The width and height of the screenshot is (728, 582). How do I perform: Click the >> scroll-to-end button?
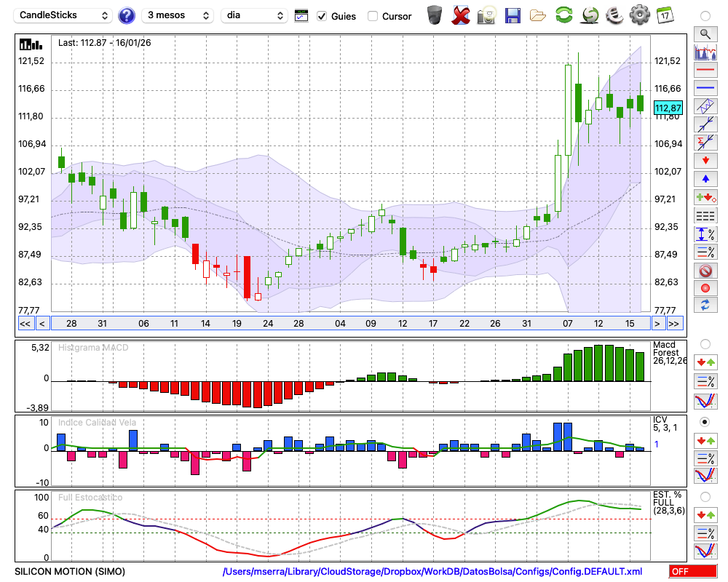pyautogui.click(x=674, y=323)
